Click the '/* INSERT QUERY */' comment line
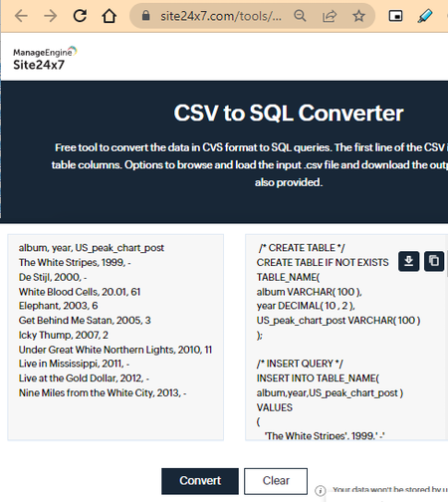 coord(300,364)
